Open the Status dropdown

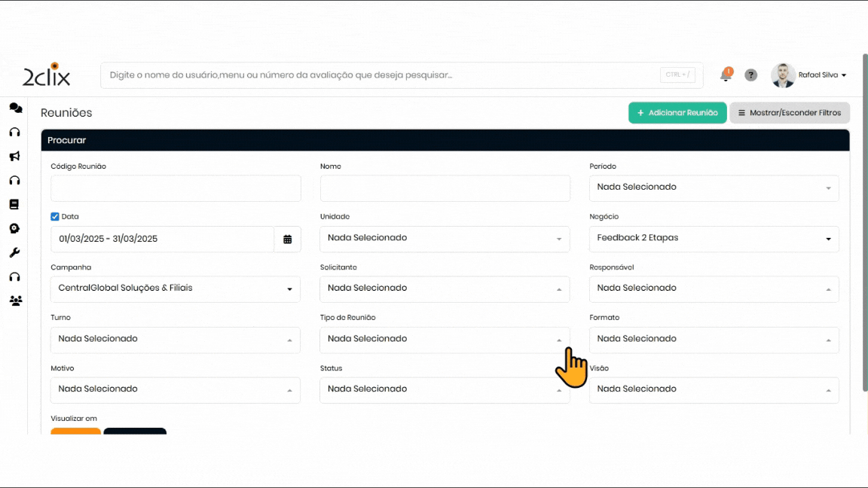[445, 389]
